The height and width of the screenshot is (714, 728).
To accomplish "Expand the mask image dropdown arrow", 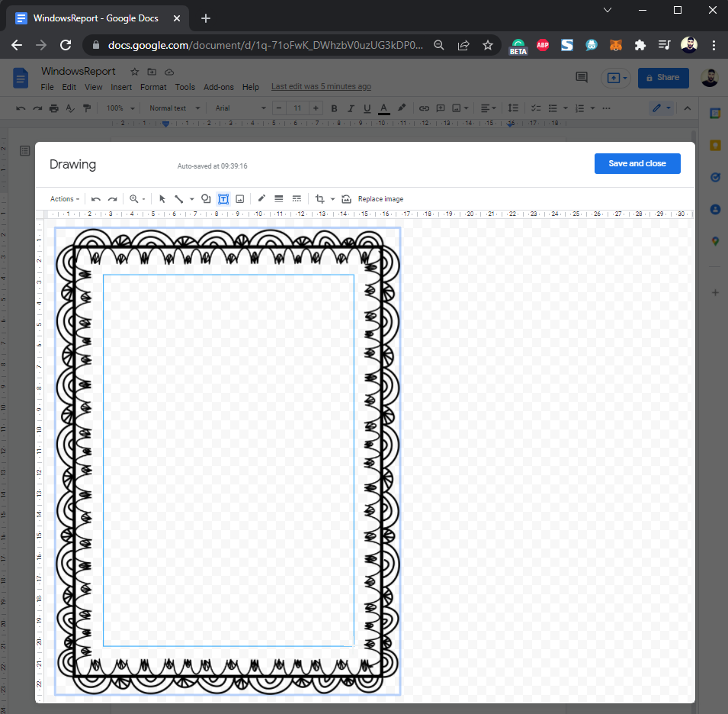I will click(332, 199).
